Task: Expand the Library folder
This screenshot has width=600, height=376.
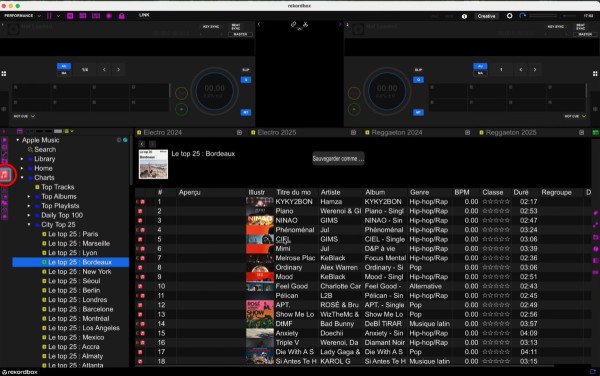Action: [x=22, y=159]
